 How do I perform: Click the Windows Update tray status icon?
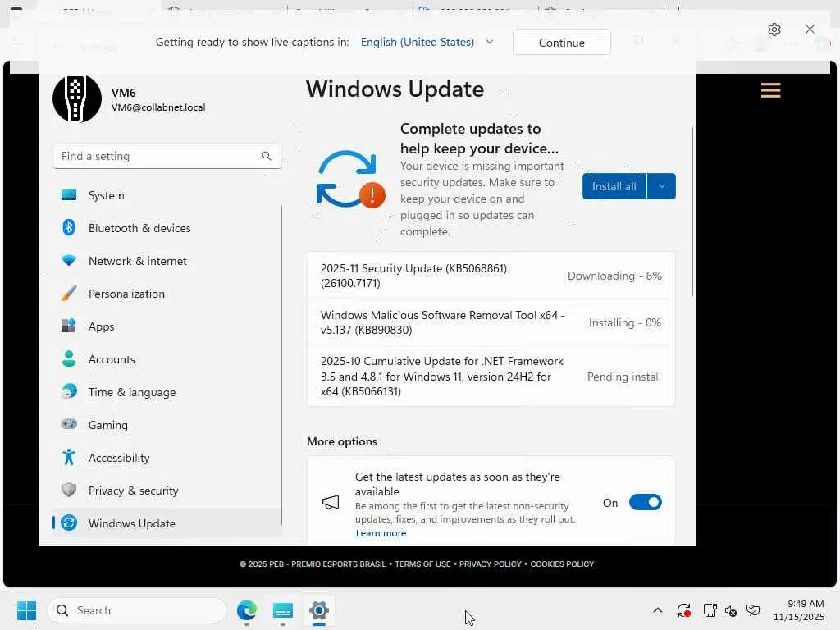coord(683,610)
